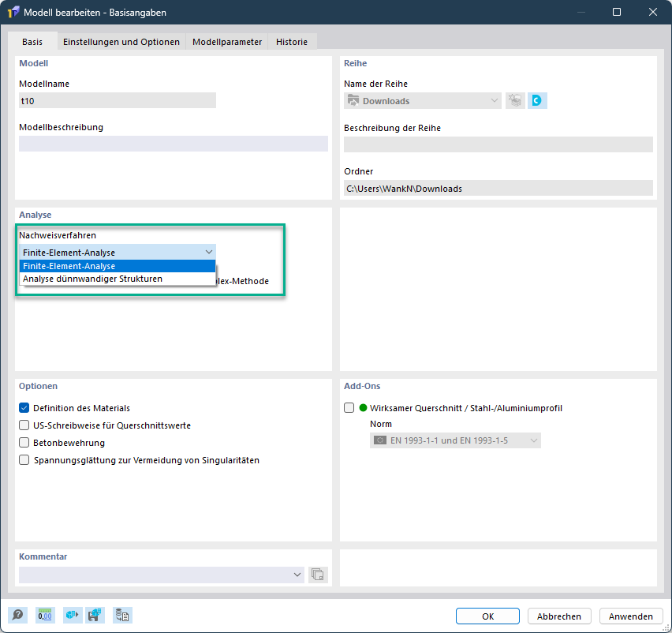Click the new series icon next to Downloads

tap(515, 101)
